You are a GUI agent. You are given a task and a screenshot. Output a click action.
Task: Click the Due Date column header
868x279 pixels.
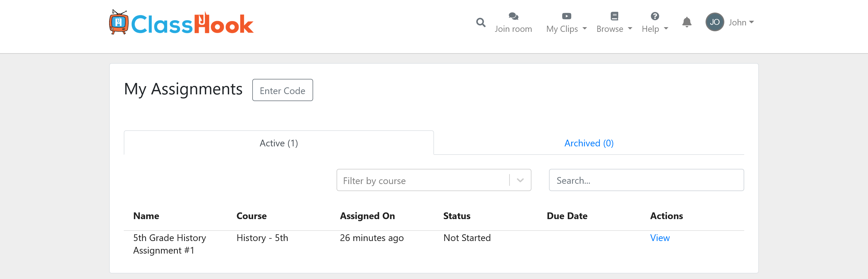pos(567,216)
